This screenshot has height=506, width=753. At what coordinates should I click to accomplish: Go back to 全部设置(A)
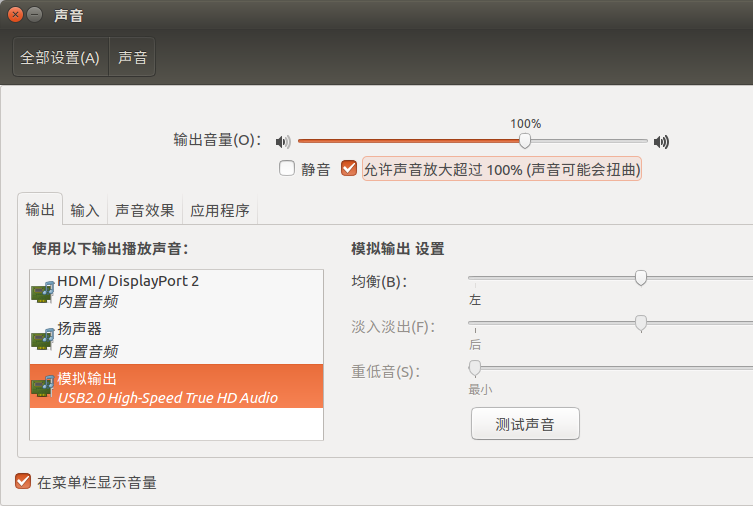[x=61, y=58]
